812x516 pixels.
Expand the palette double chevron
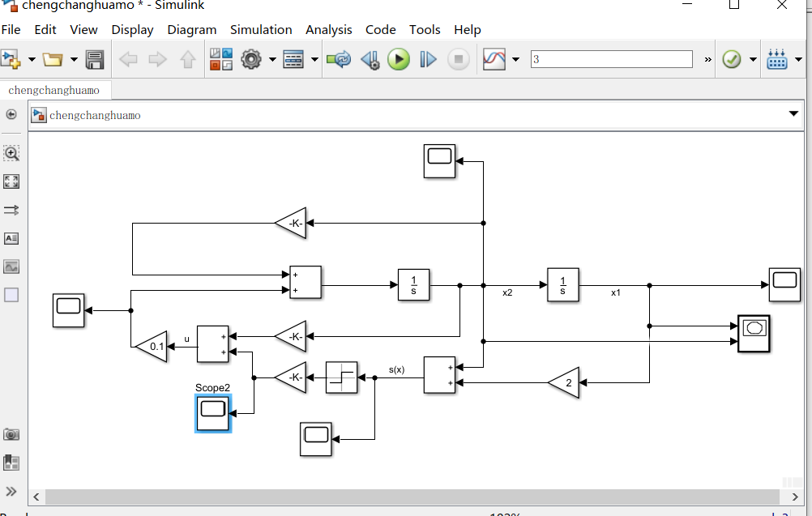point(11,491)
